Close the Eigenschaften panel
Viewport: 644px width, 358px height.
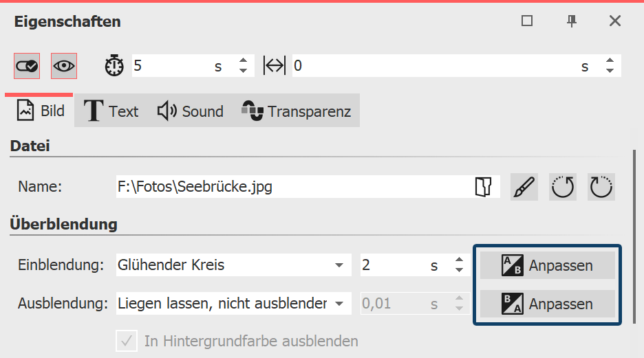(x=615, y=21)
